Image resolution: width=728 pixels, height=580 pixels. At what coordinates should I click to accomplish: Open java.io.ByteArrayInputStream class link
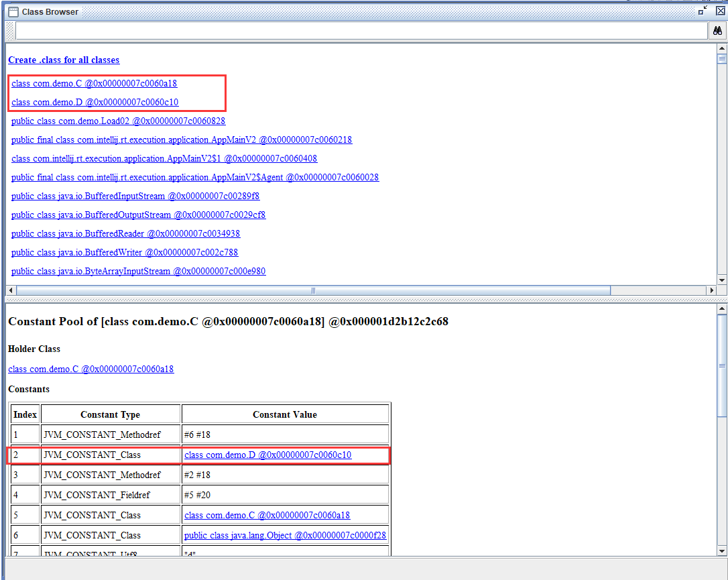click(x=138, y=272)
